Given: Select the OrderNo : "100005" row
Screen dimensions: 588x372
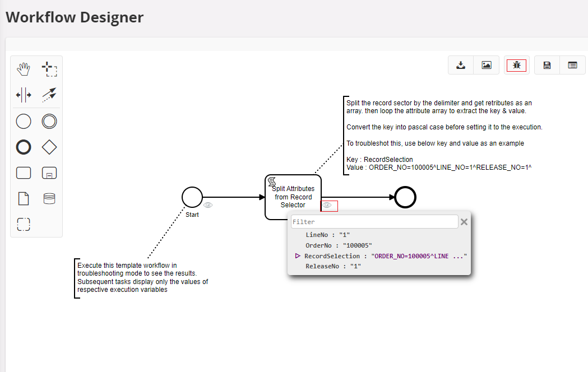Looking at the screenshot, I should [x=339, y=245].
